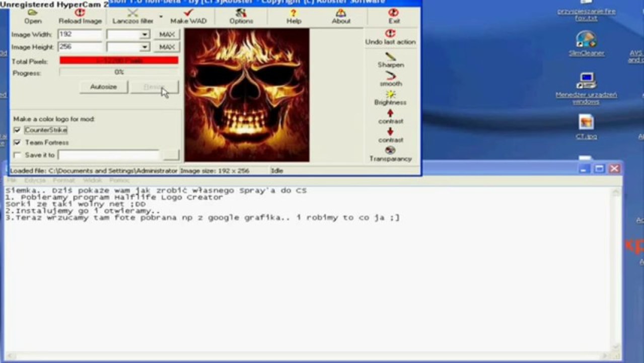The height and width of the screenshot is (363, 644).
Task: Toggle the CounterStrike checkbox
Action: tap(17, 130)
